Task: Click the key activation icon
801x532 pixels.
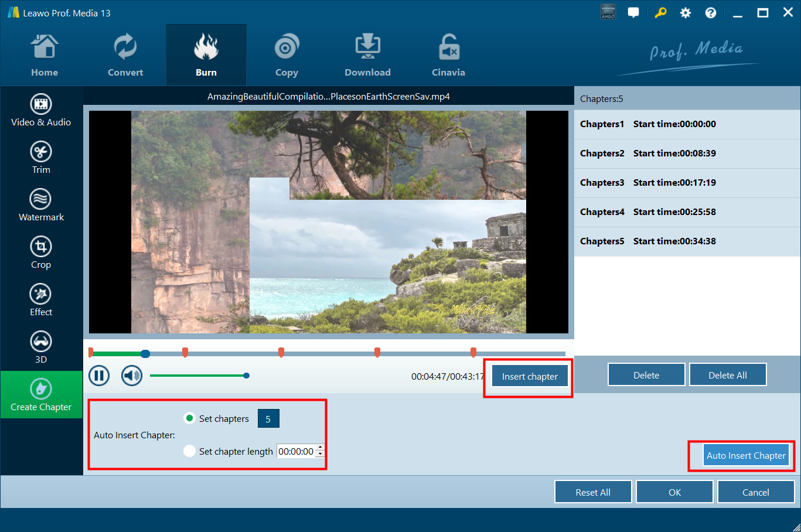Action: pyautogui.click(x=660, y=12)
